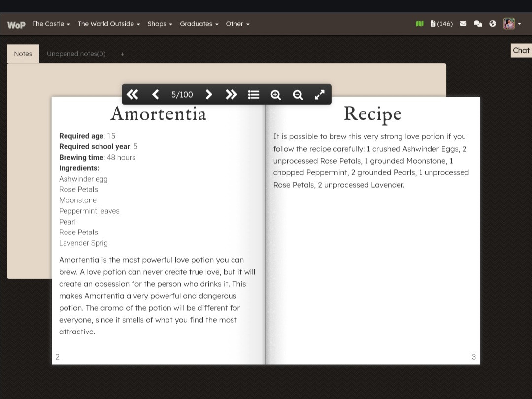The width and height of the screenshot is (532, 399).
Task: Click the Peppermint leaves ingredient
Action: point(89,211)
